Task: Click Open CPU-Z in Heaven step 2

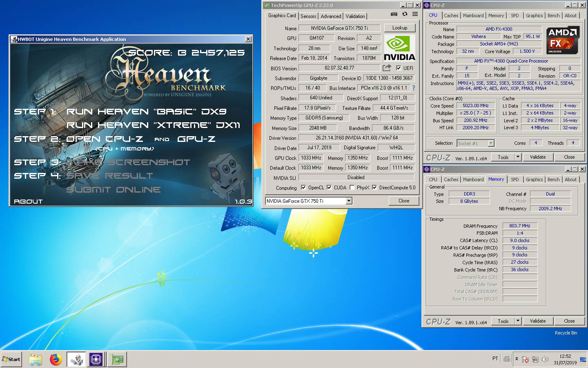Action: 105,139
